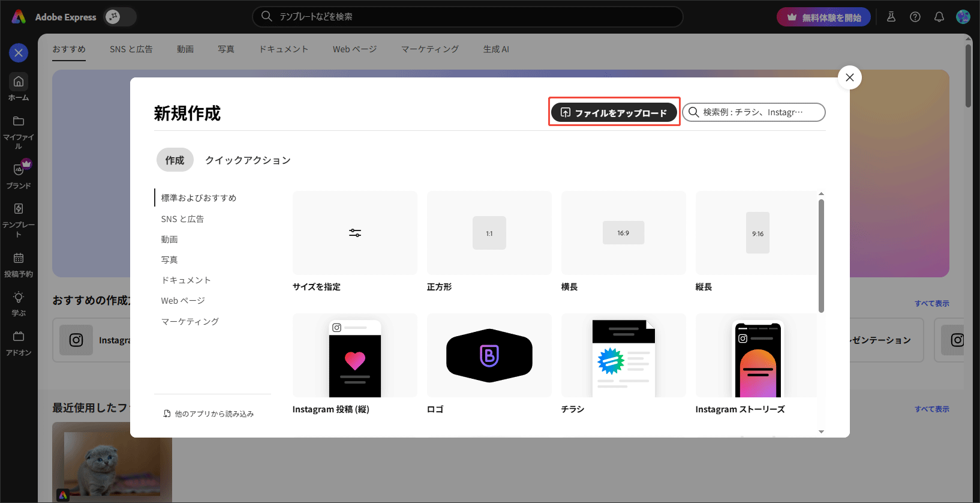Click the テンプレートなどを検索 search field
The image size is (980, 503).
(x=467, y=17)
